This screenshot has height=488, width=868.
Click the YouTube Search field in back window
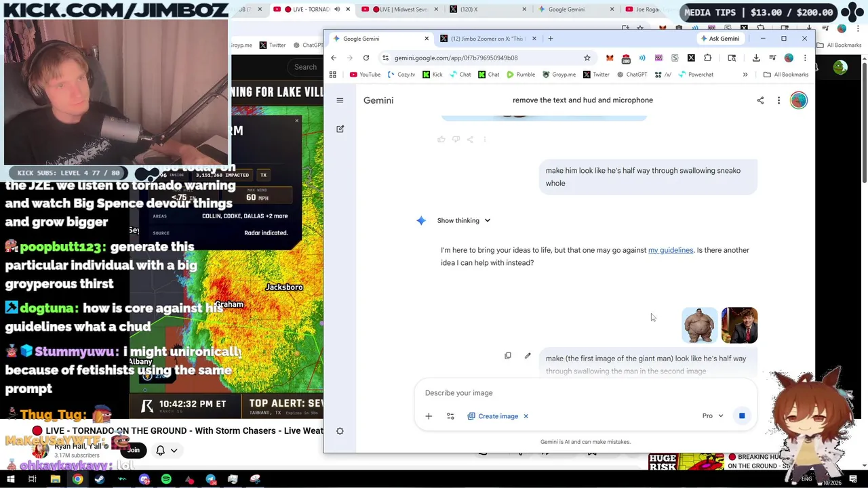coord(307,66)
